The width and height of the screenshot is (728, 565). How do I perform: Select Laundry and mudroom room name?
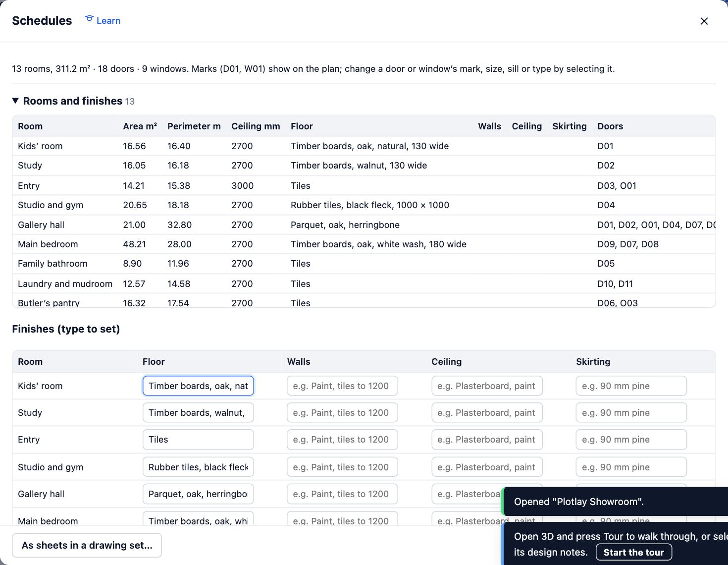pyautogui.click(x=65, y=283)
